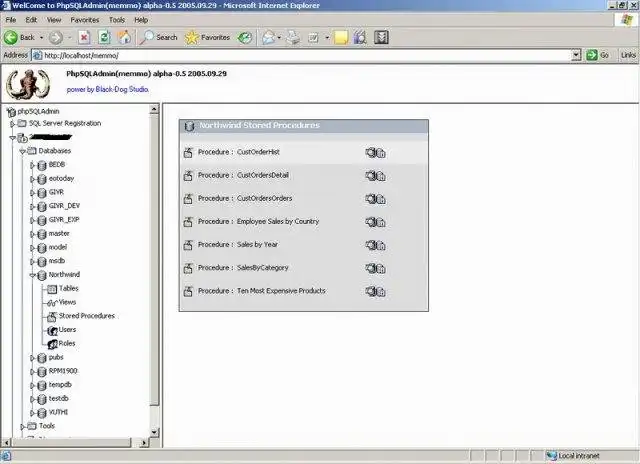Screen dimensions: 640x464
Task: Click Local intranet status bar zone
Action: 573,456
